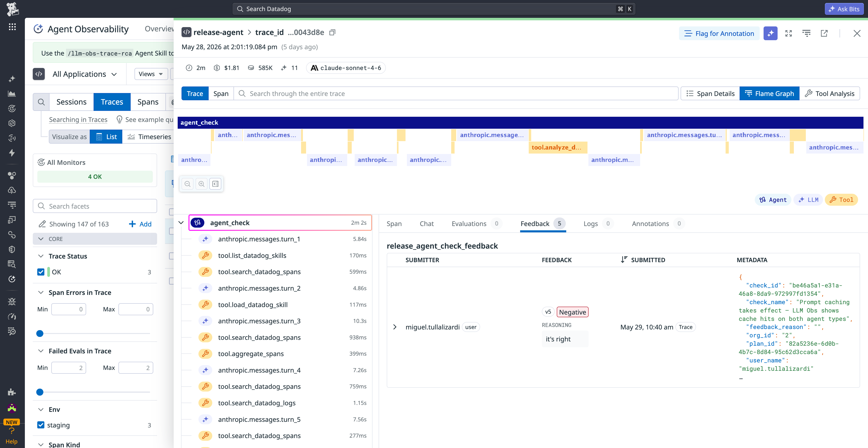Uncheck the OK trace status checkbox

41,272
